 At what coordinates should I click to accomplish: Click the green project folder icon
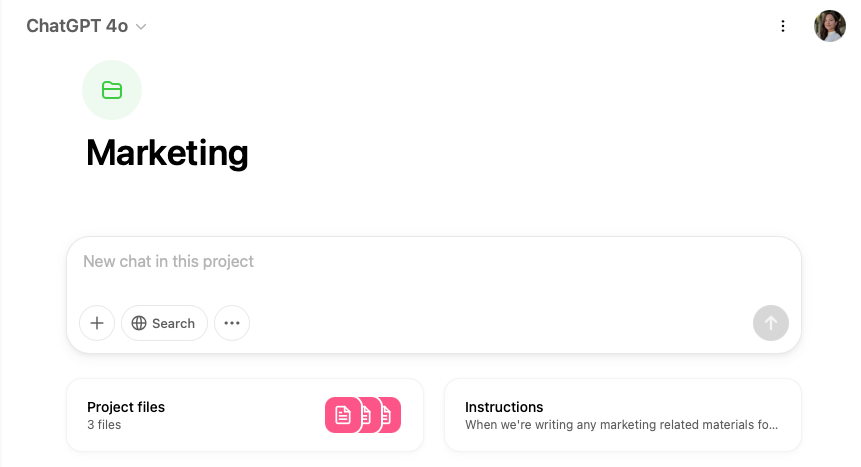(112, 90)
